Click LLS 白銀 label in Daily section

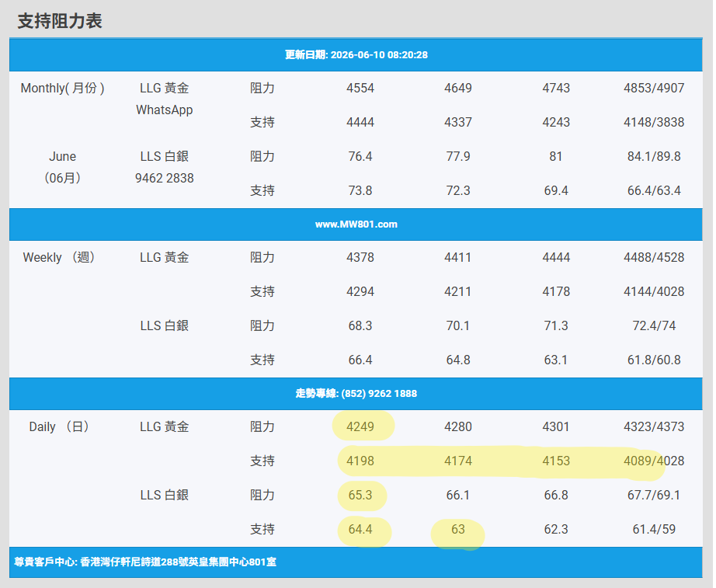[x=165, y=496]
